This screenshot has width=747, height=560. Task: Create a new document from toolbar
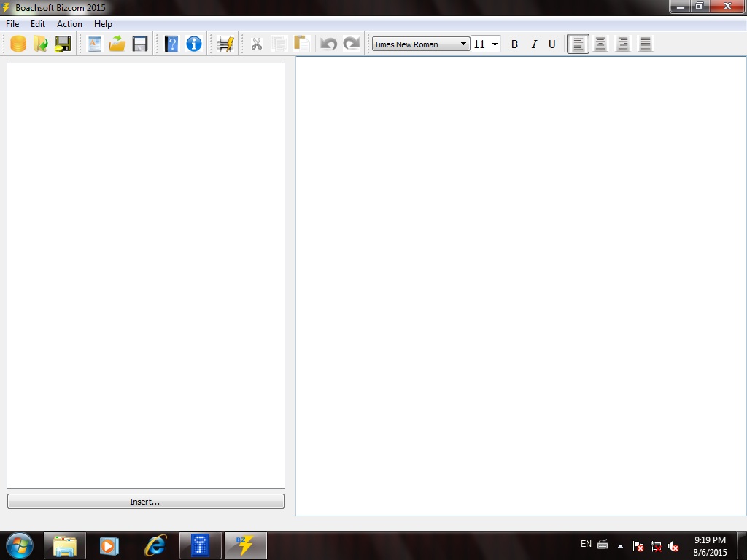coord(94,44)
